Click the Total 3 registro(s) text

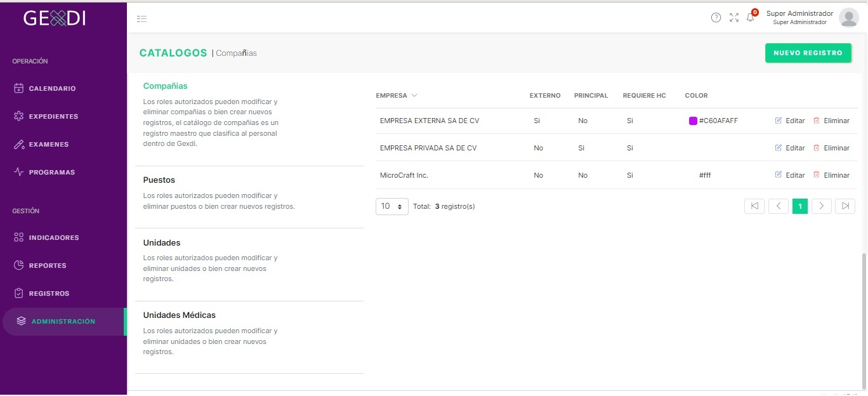click(444, 206)
